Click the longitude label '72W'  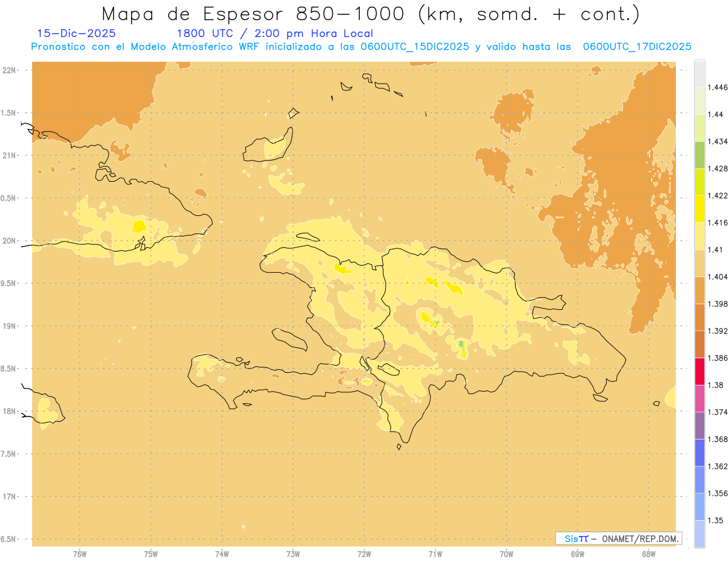coord(364,554)
